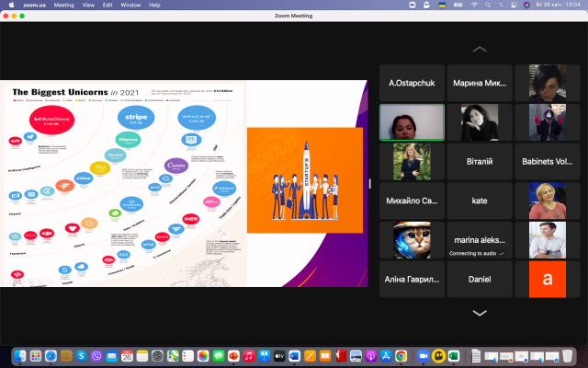Select the Віталій participant tile
The image size is (588, 368).
pyautogui.click(x=480, y=162)
